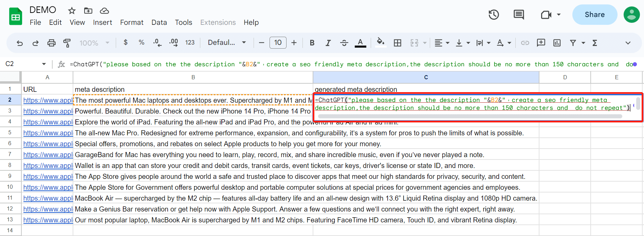Toggle strikethrough formatting
The height and width of the screenshot is (236, 644).
pyautogui.click(x=344, y=43)
